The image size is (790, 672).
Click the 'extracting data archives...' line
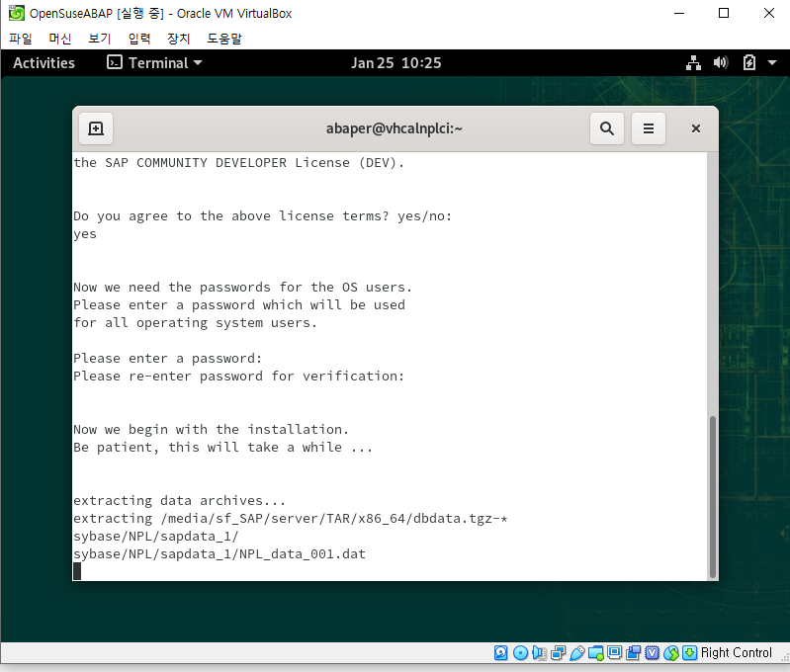[179, 500]
